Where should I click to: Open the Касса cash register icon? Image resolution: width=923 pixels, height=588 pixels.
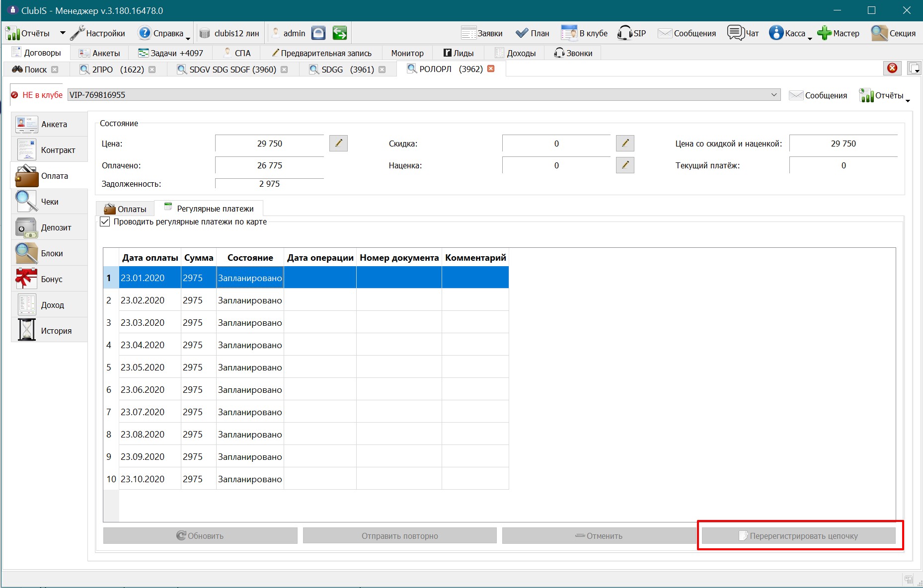pos(775,33)
